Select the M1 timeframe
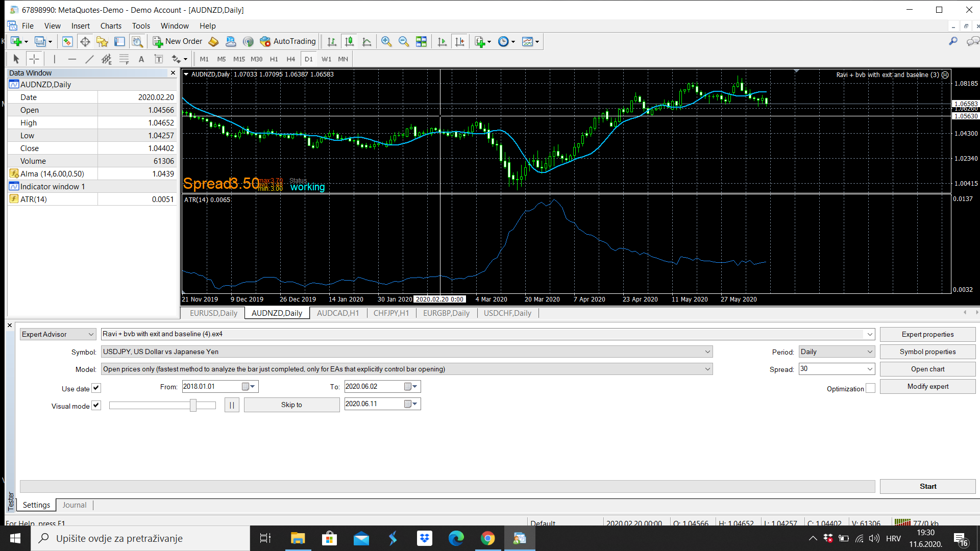Screen dimensions: 980x551 [204, 59]
